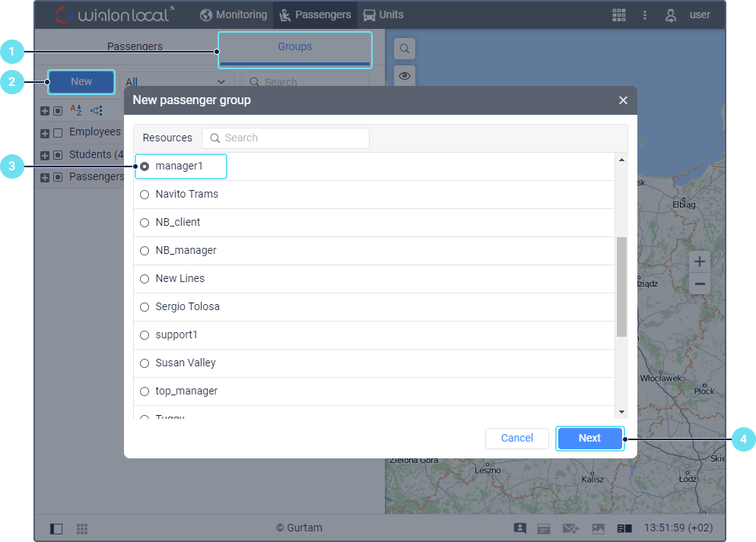The image size is (756, 542).
Task: Toggle the map eye visibility icon
Action: (x=405, y=76)
